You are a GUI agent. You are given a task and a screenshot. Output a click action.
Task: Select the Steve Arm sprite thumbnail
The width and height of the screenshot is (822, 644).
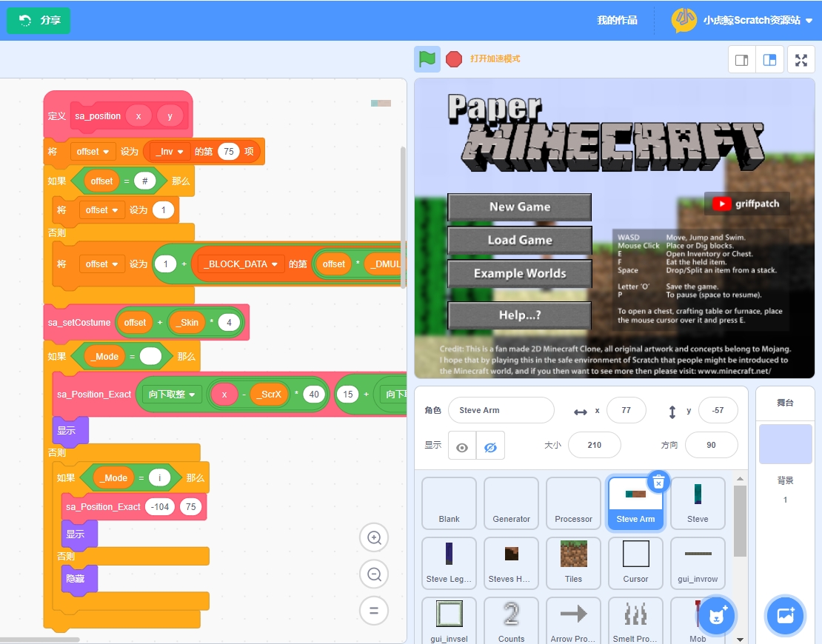click(x=635, y=503)
